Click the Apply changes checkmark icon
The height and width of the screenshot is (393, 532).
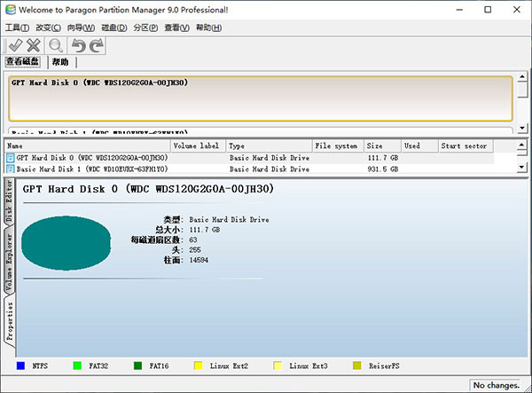[15, 45]
